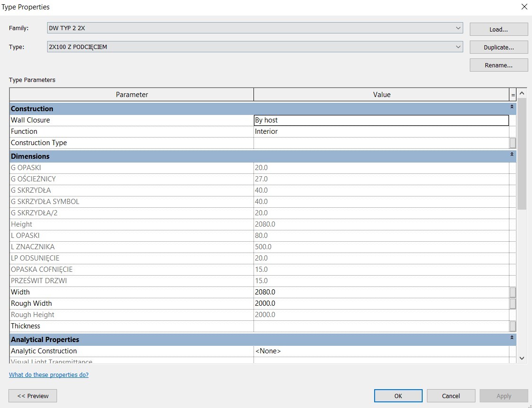Click the Load... button
Screen dimensions: 532x408
point(499,29)
